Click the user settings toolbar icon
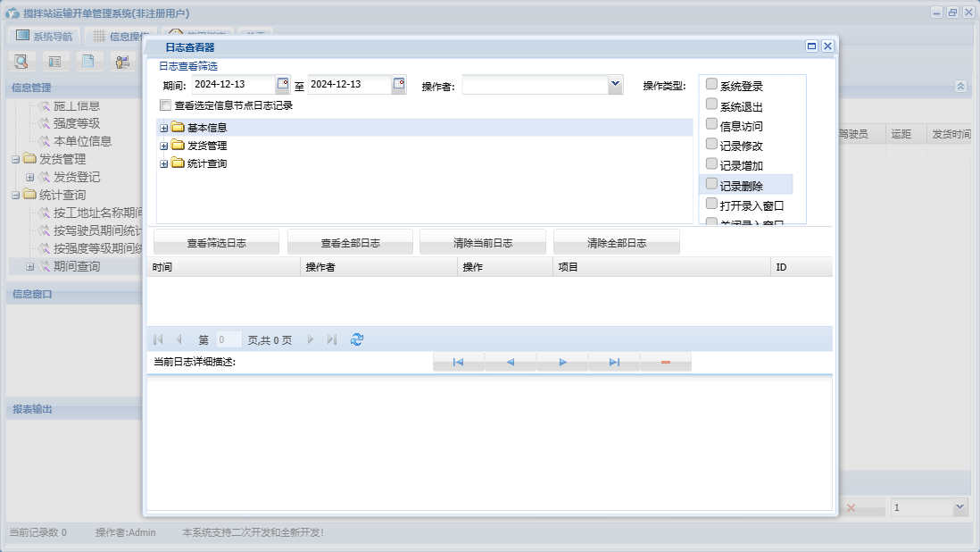This screenshot has width=980, height=552. [122, 62]
